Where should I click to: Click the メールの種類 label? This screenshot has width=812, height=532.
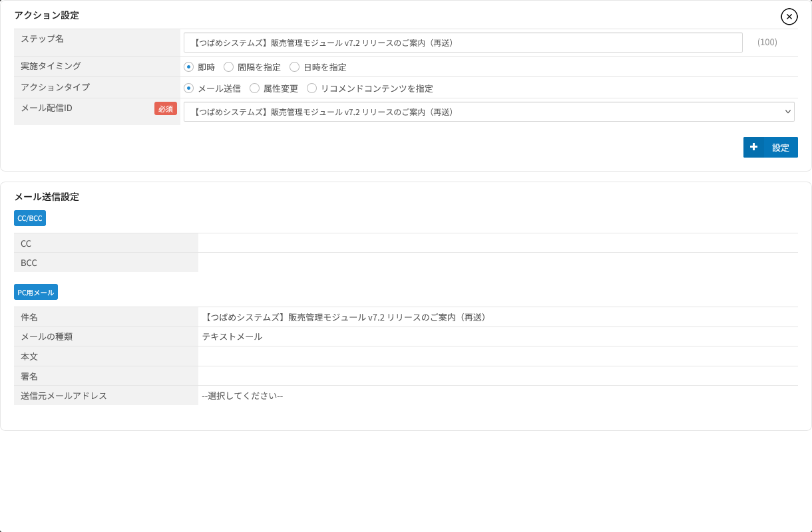point(47,337)
